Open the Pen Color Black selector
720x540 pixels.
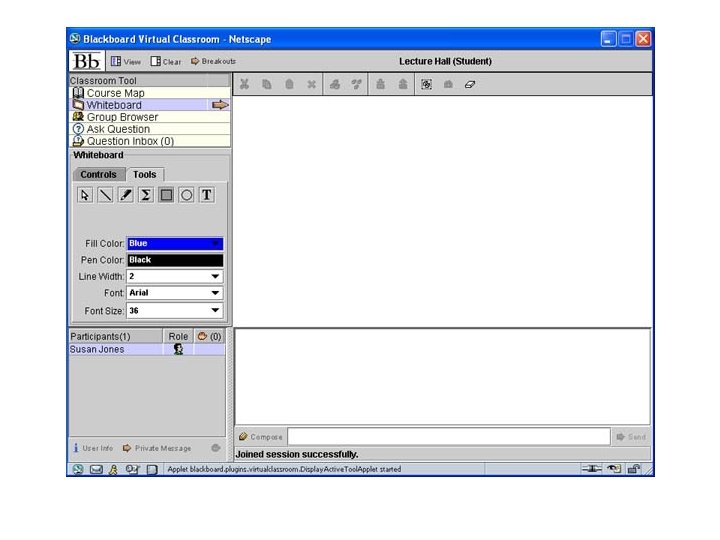pyautogui.click(x=175, y=260)
